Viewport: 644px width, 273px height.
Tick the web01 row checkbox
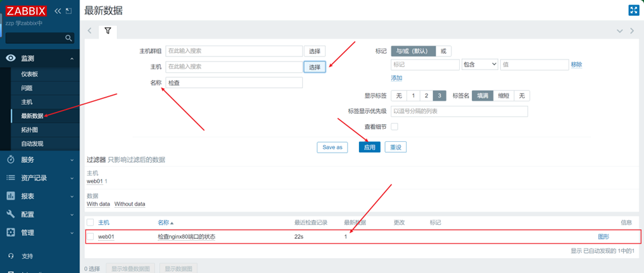click(91, 236)
